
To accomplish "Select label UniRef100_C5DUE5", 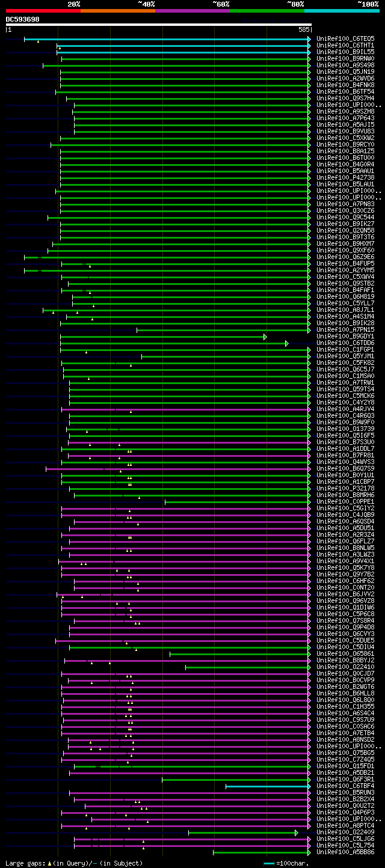I will coord(345,640).
